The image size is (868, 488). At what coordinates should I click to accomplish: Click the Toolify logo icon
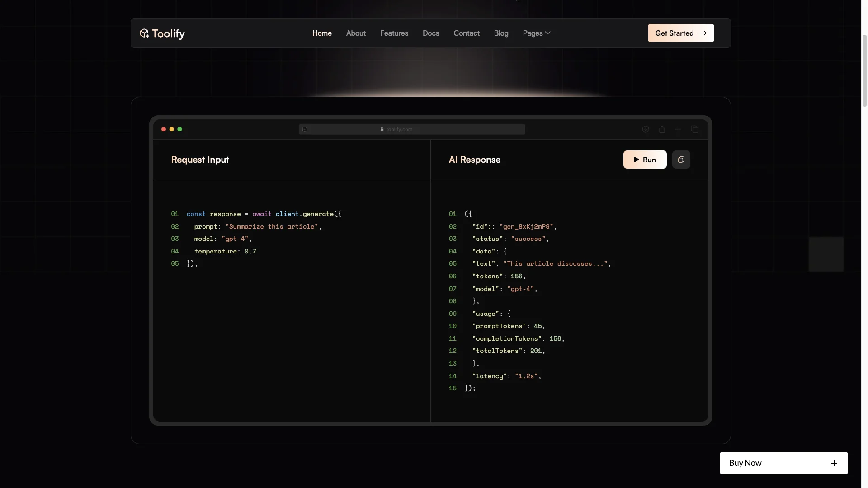(x=144, y=33)
